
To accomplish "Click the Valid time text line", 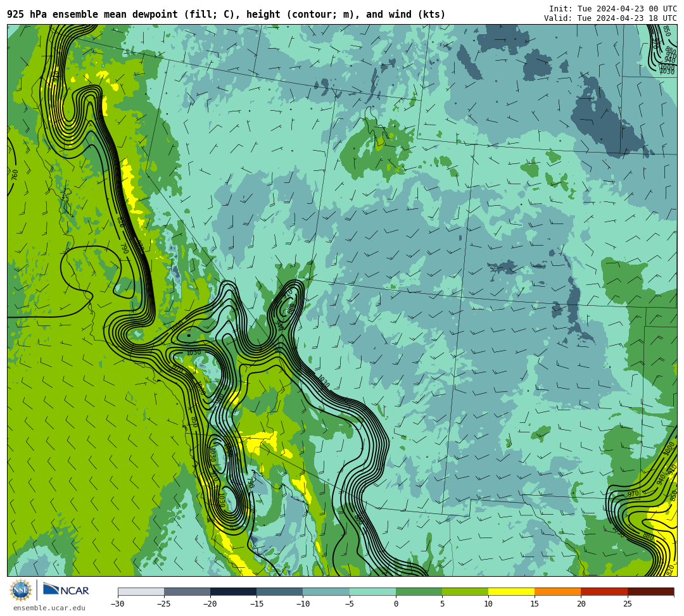I will [611, 18].
